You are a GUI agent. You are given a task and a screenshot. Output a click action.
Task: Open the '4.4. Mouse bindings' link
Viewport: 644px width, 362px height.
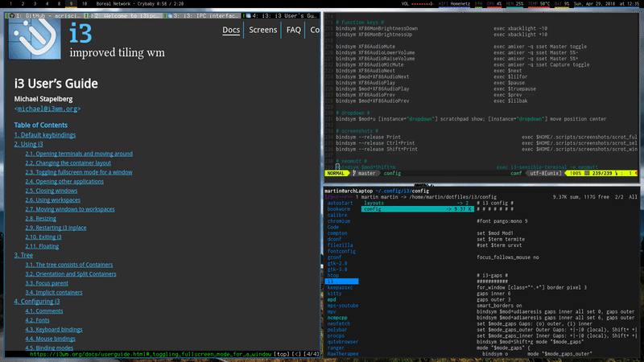(x=50, y=339)
